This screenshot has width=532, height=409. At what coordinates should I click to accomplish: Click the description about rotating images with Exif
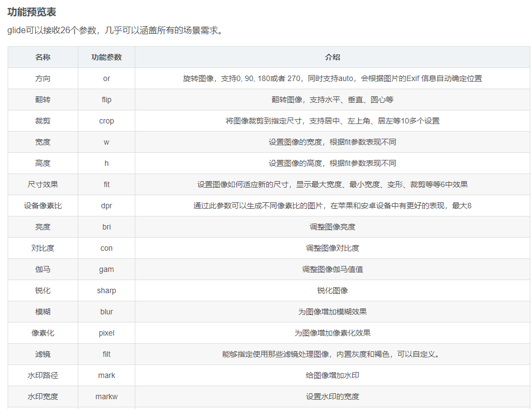[x=333, y=78]
